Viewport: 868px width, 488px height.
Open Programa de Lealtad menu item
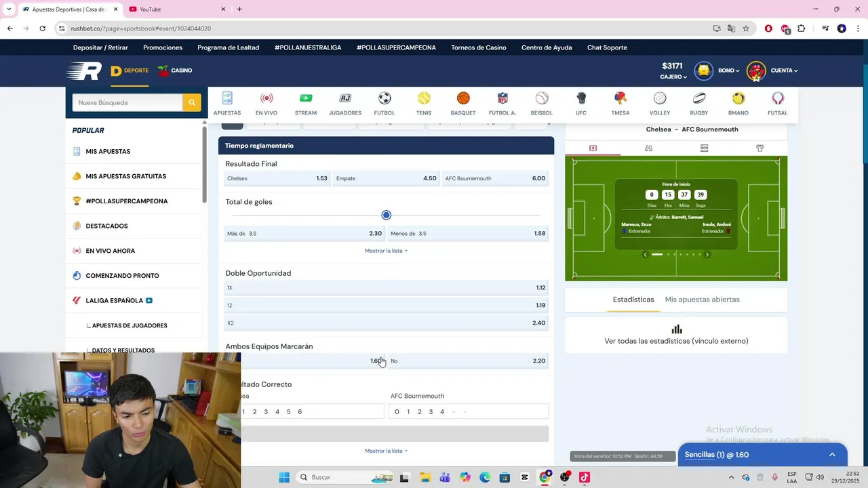(x=229, y=47)
